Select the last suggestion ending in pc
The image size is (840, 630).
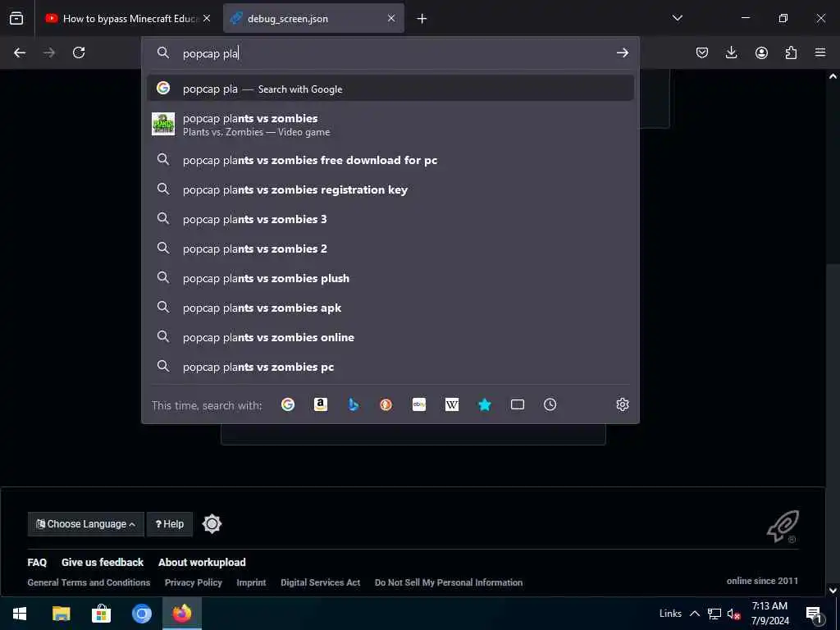tap(390, 367)
